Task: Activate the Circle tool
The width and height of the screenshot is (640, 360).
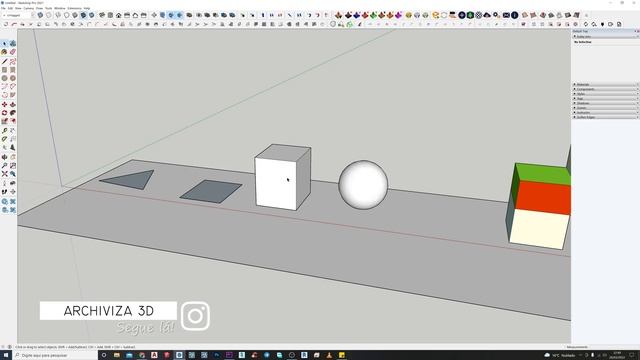Action: point(4,78)
